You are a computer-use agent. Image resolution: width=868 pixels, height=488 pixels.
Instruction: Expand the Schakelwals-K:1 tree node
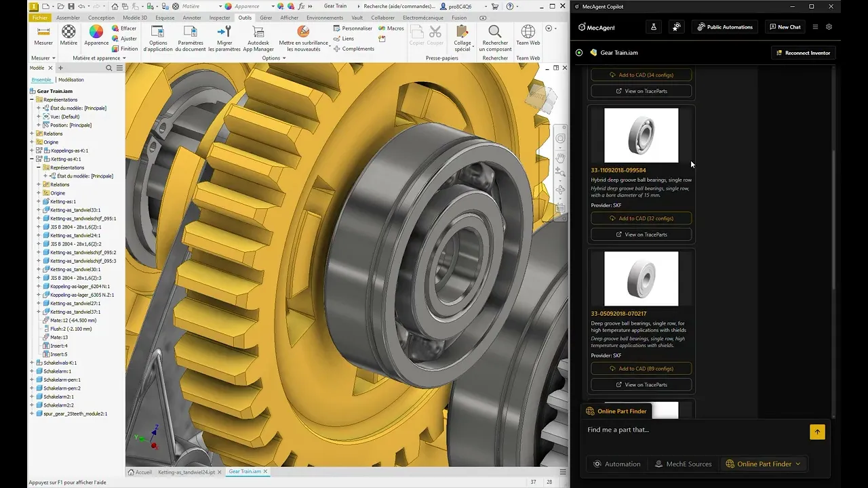pyautogui.click(x=31, y=363)
